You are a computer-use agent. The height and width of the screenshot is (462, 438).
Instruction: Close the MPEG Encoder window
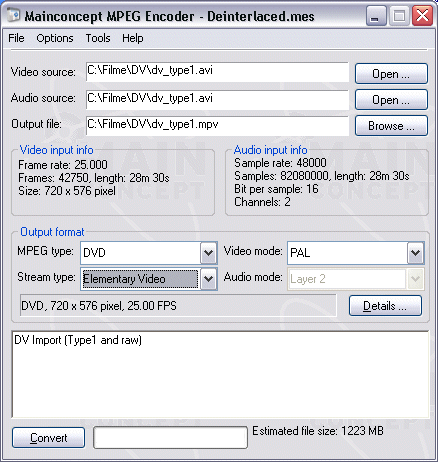[x=422, y=16]
